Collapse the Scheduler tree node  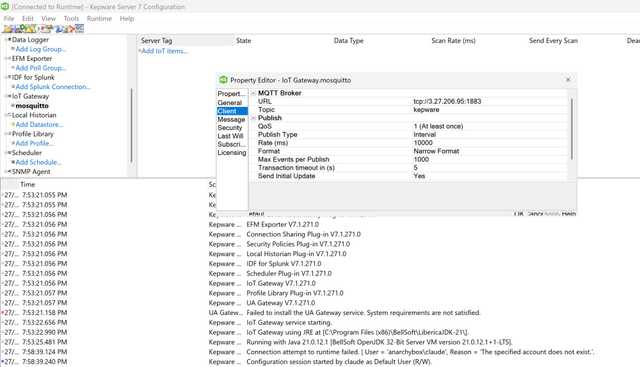(6, 152)
